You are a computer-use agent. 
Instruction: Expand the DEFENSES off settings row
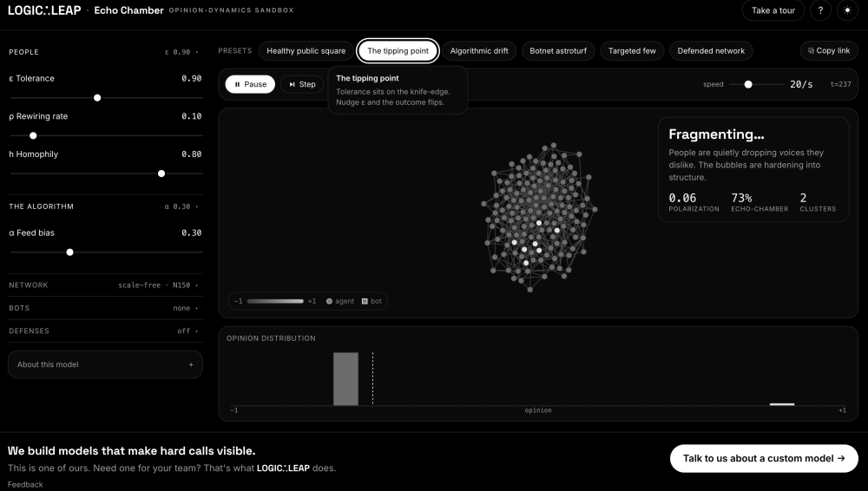click(105, 331)
